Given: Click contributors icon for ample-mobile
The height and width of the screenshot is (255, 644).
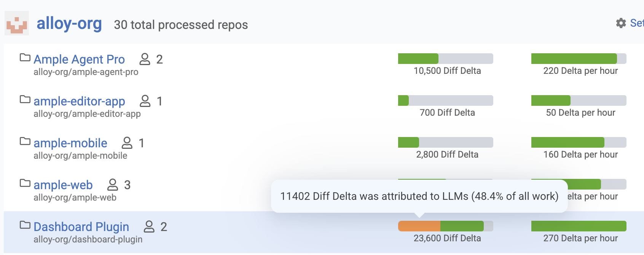Looking at the screenshot, I should click(x=127, y=143).
